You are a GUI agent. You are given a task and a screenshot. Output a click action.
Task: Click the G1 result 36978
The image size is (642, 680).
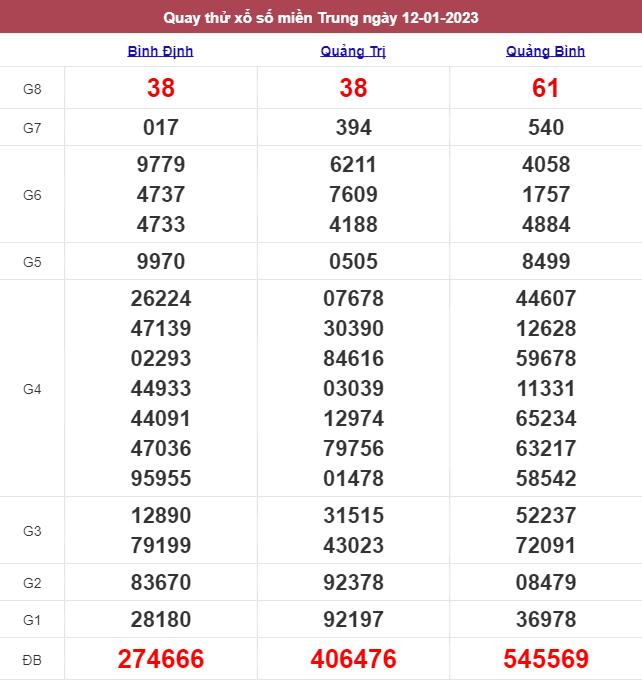pyautogui.click(x=545, y=620)
